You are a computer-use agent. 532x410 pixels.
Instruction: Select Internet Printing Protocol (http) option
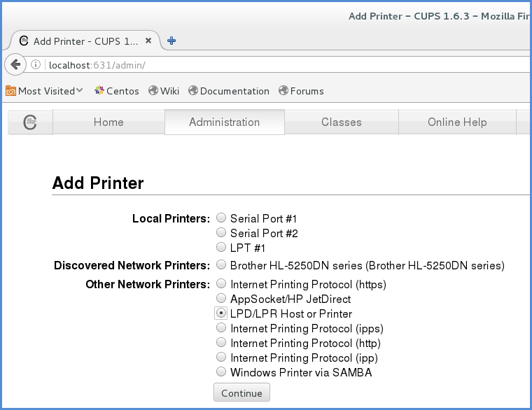pos(221,342)
